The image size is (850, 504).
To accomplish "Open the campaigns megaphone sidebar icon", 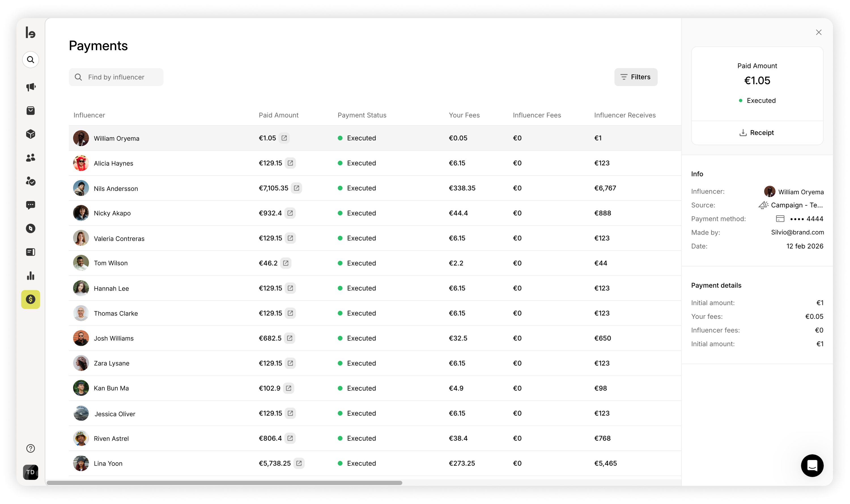I will click(31, 87).
